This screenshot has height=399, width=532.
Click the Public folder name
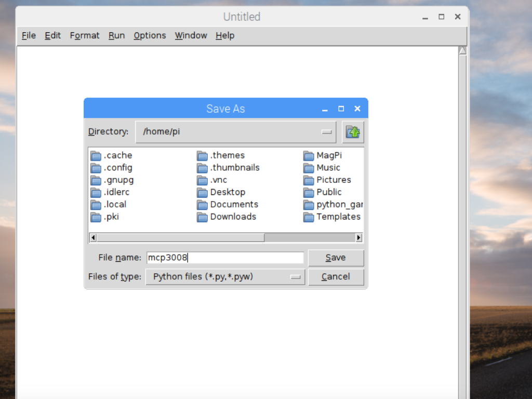click(329, 192)
